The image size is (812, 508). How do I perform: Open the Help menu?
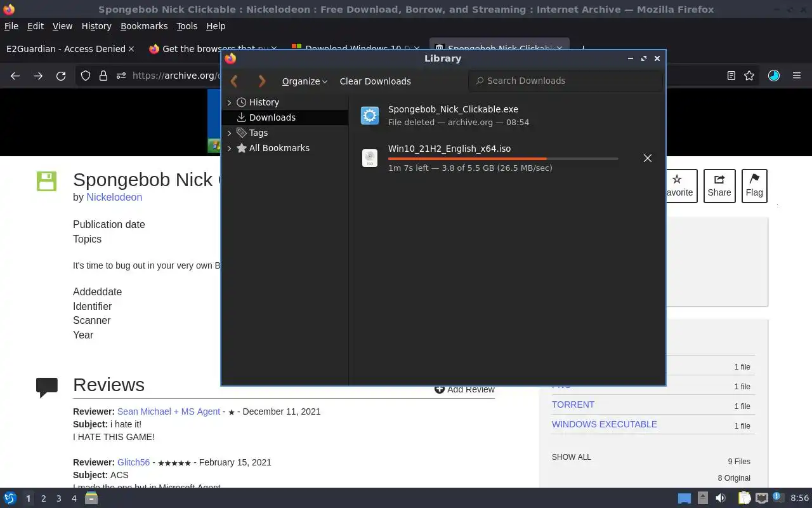(216, 26)
